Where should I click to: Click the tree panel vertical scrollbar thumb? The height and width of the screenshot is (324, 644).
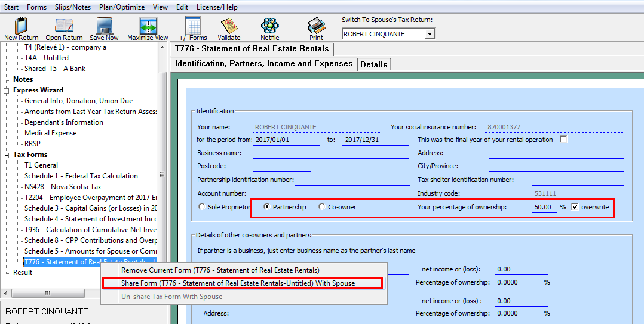tap(162, 175)
